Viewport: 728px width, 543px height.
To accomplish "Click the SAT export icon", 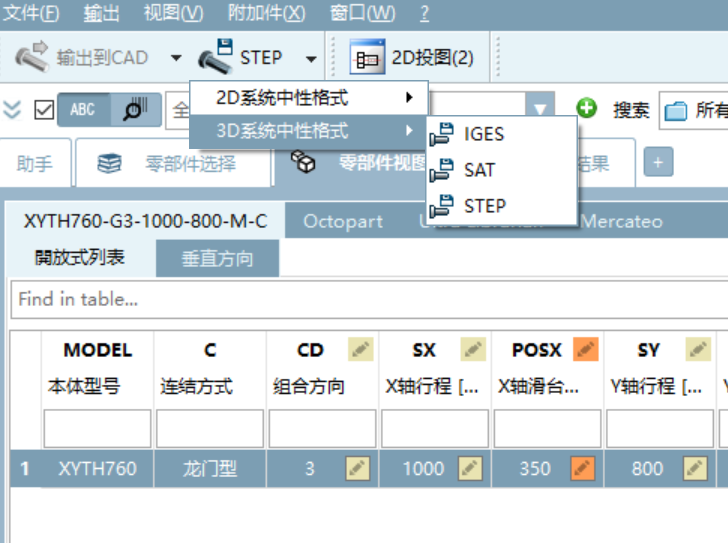I will 441,170.
